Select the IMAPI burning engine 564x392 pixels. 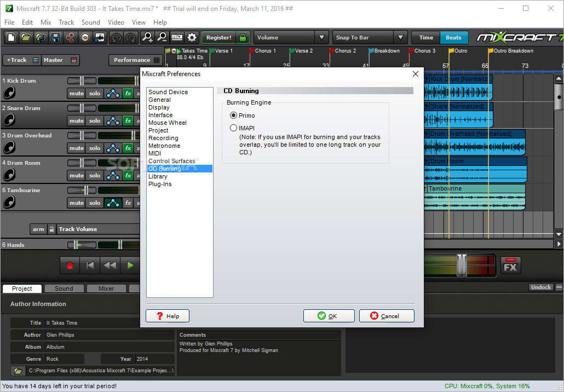(233, 128)
